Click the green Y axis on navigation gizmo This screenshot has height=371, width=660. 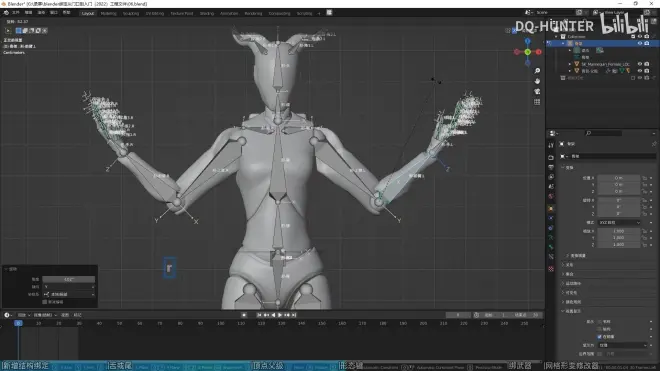point(527,52)
